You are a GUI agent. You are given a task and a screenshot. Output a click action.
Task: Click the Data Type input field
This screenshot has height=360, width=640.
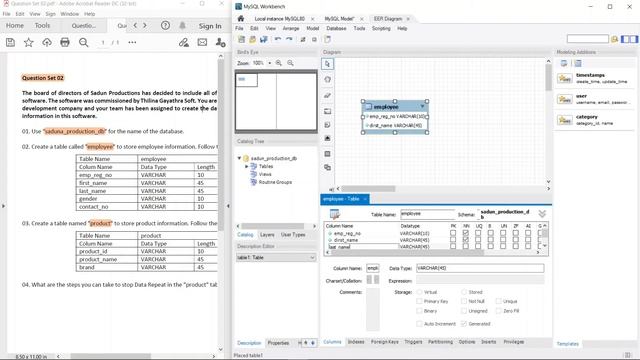tap(480, 268)
